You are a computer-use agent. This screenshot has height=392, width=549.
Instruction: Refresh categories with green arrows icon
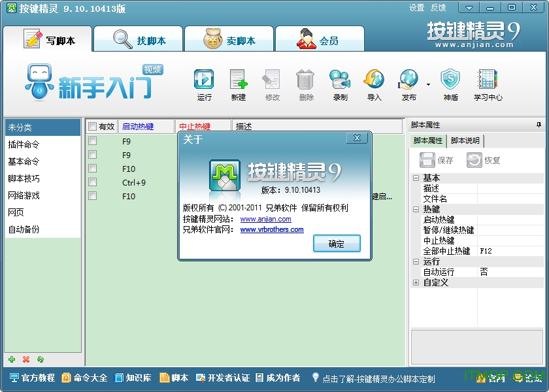[x=41, y=359]
